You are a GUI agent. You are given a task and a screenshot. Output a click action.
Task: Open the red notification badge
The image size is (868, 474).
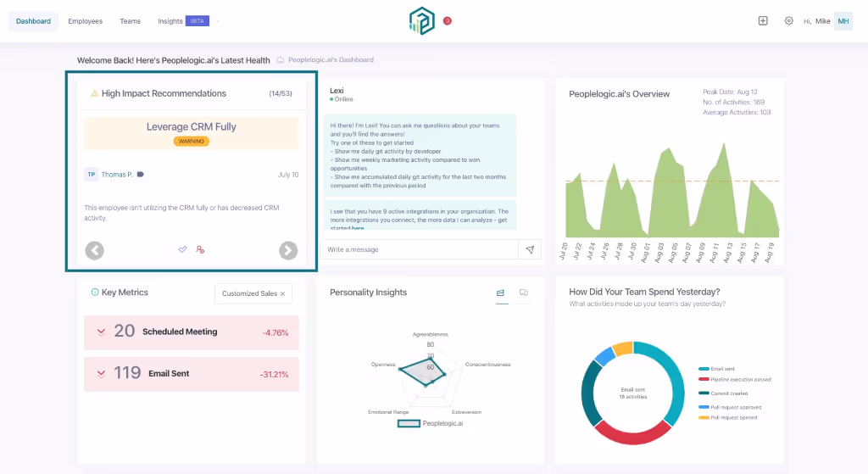pos(448,21)
